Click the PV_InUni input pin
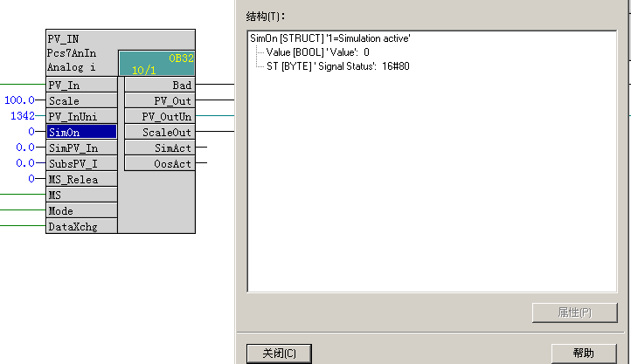Image resolution: width=631 pixels, height=364 pixels. pyautogui.click(x=80, y=116)
